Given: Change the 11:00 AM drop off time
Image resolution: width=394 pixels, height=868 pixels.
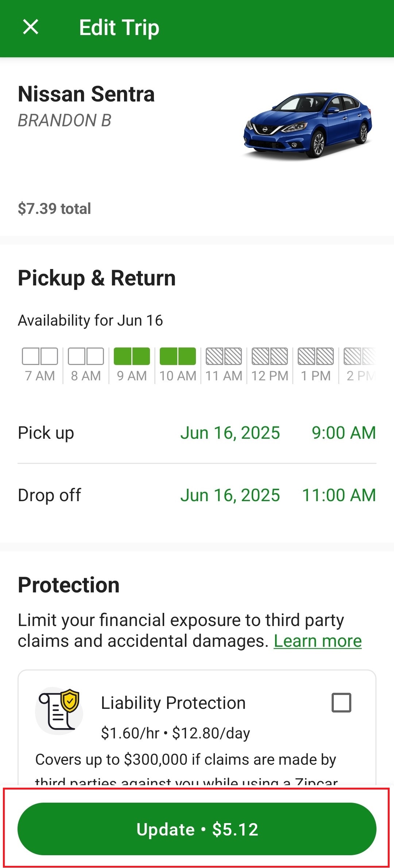Looking at the screenshot, I should [339, 495].
